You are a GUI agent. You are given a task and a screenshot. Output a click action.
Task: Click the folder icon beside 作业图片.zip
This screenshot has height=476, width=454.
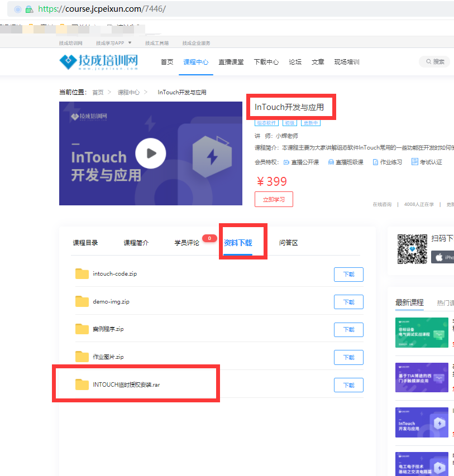click(82, 357)
